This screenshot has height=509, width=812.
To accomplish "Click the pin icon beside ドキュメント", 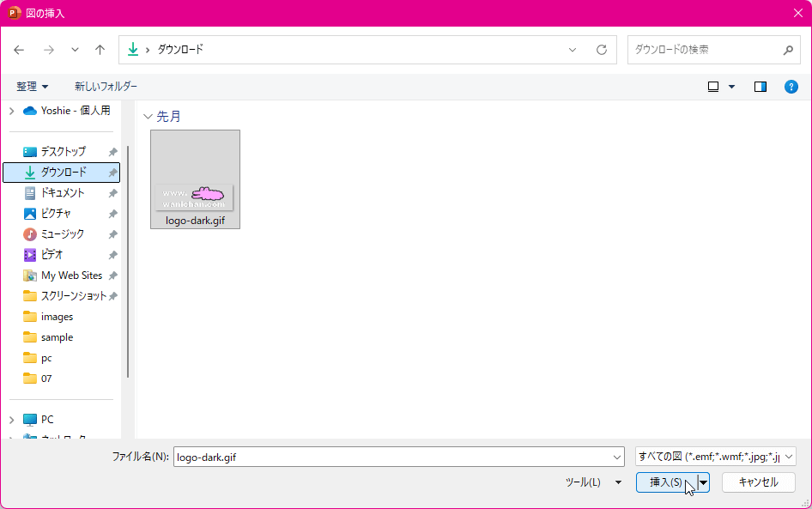I will [x=112, y=193].
